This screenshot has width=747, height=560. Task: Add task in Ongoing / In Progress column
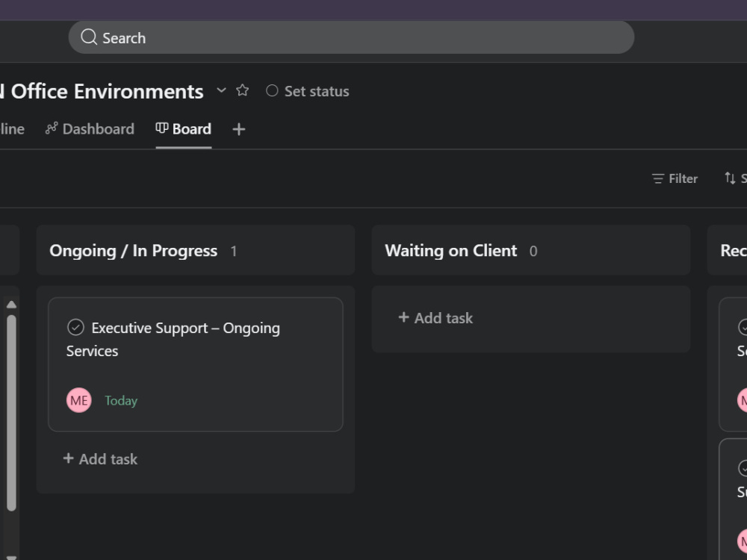pyautogui.click(x=100, y=458)
